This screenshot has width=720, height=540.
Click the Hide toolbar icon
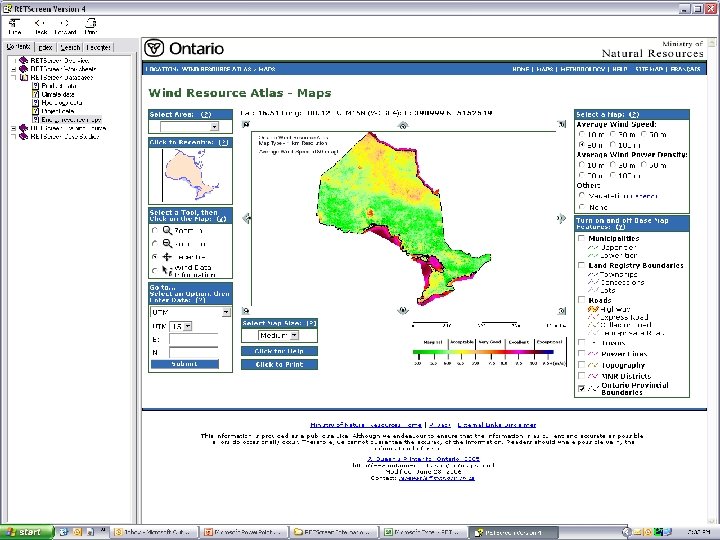(15, 25)
